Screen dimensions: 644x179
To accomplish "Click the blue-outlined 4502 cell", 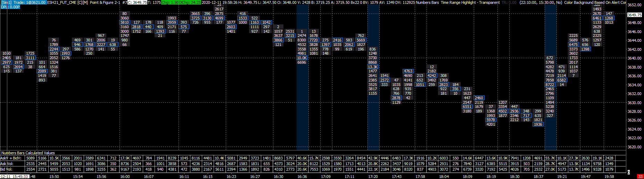I will tap(503, 111).
